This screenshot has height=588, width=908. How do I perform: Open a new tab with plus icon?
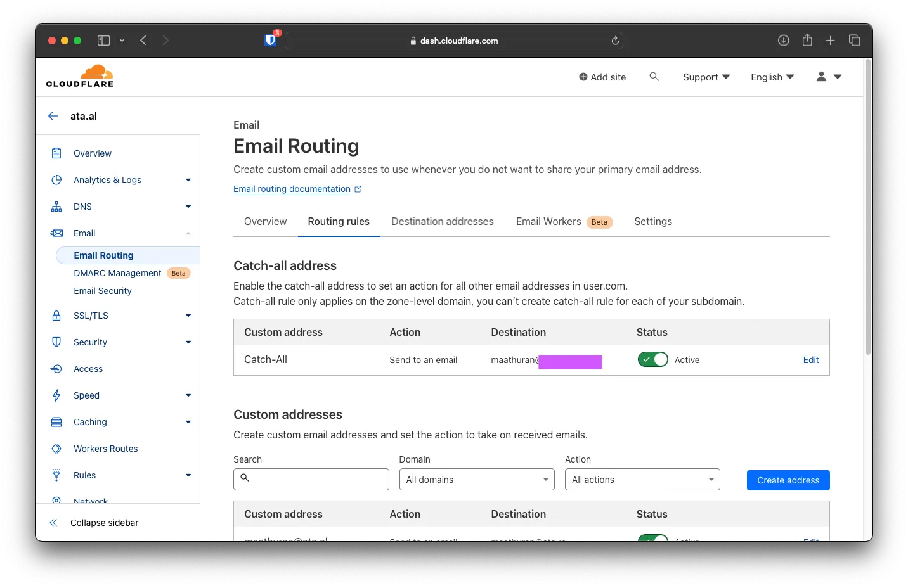pos(831,41)
